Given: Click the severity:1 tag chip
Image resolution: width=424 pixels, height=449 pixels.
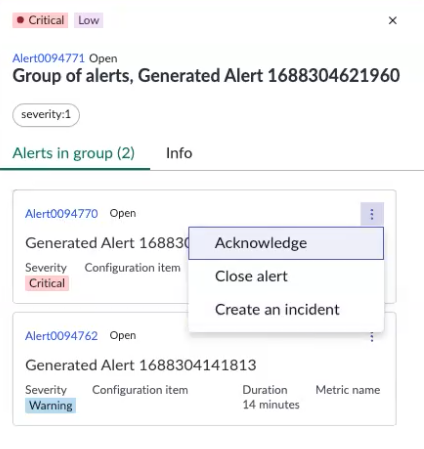Looking at the screenshot, I should click(46, 115).
